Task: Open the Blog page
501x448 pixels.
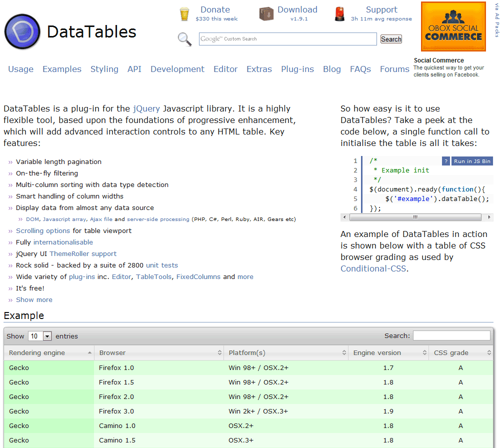Action: pos(332,69)
